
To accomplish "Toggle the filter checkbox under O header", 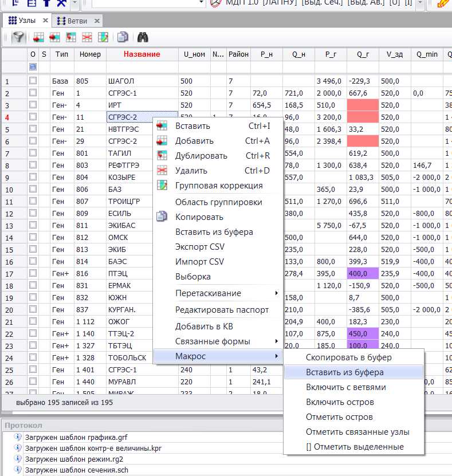I will tap(33, 67).
